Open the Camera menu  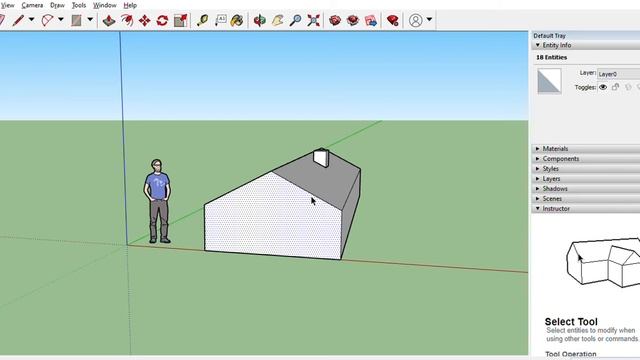point(32,5)
